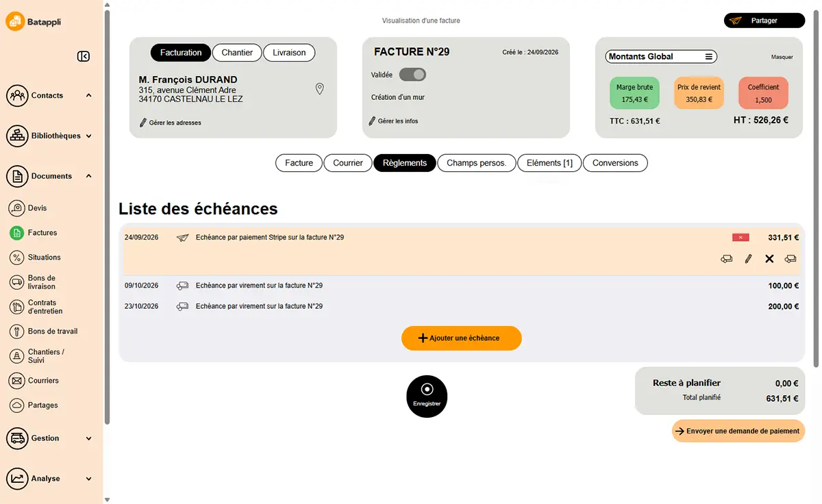Toggle the Validée switch off

pos(412,75)
